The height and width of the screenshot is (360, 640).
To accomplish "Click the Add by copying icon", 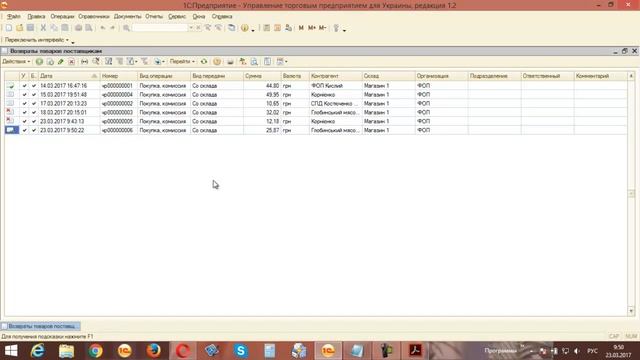I will [50, 62].
